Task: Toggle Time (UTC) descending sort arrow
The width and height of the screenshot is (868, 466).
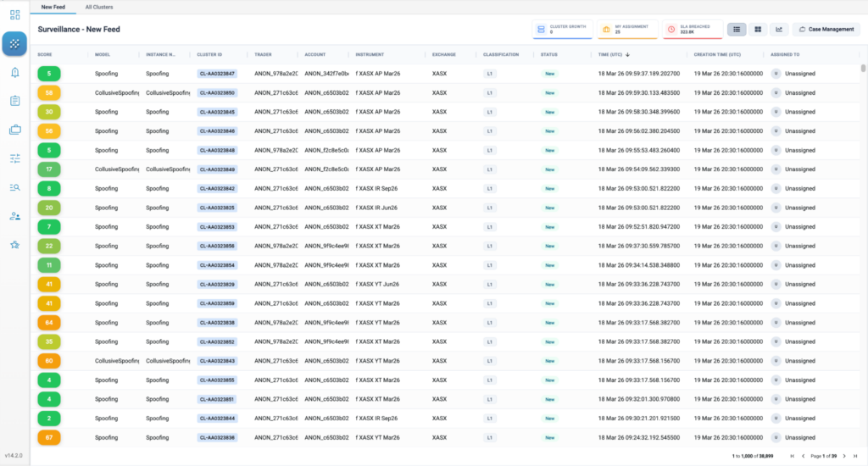Action: (x=627, y=55)
